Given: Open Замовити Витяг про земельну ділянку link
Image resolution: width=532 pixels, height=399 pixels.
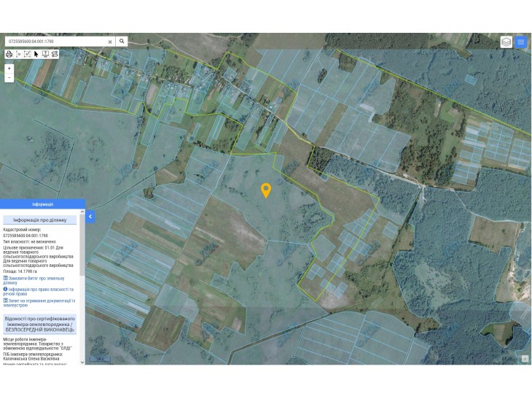Looking at the screenshot, I should (x=34, y=281).
